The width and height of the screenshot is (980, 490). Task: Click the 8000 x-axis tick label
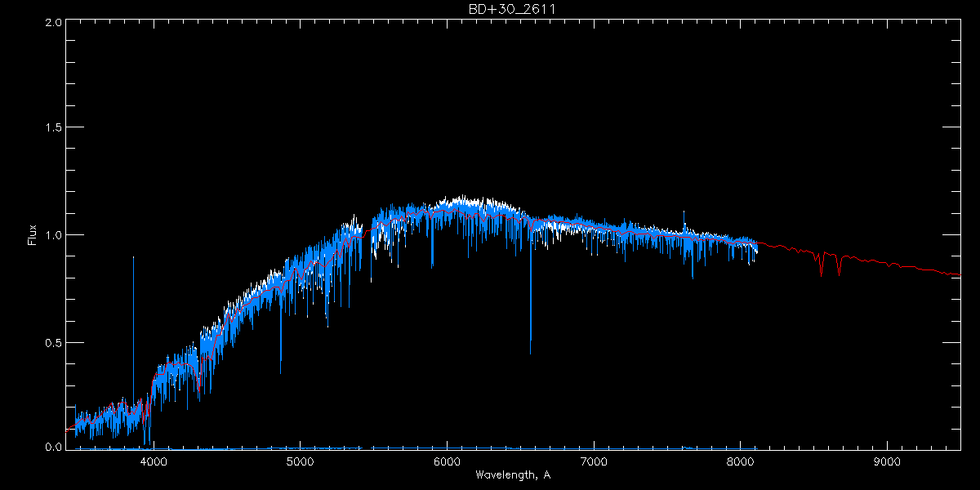(741, 461)
